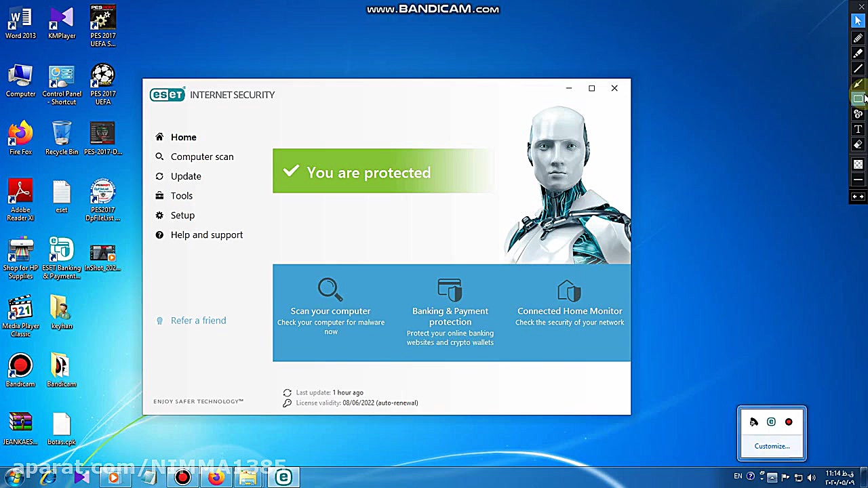
Task: Open Shop for HP Supplies shortcut
Action: (20, 259)
